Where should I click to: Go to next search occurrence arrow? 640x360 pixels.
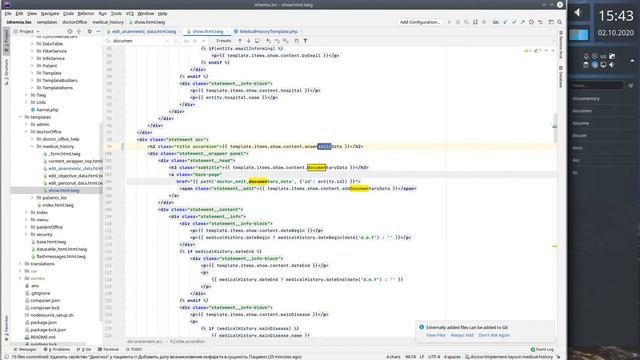tap(248, 41)
